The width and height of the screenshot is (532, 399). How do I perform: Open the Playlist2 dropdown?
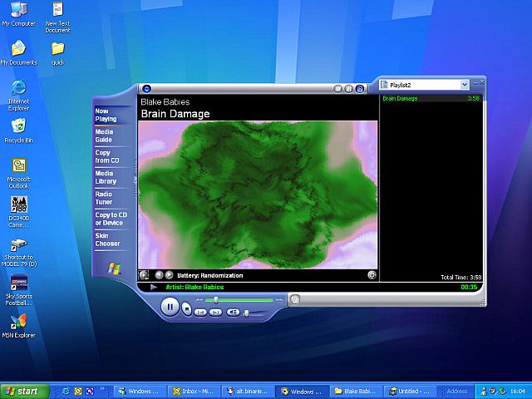coord(465,85)
